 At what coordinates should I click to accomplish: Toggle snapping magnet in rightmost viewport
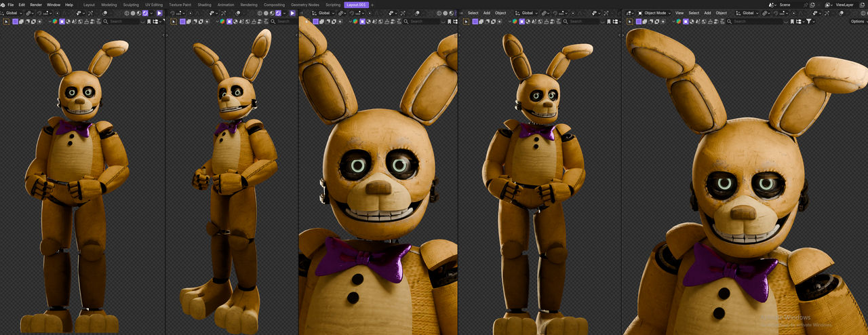pos(776,13)
